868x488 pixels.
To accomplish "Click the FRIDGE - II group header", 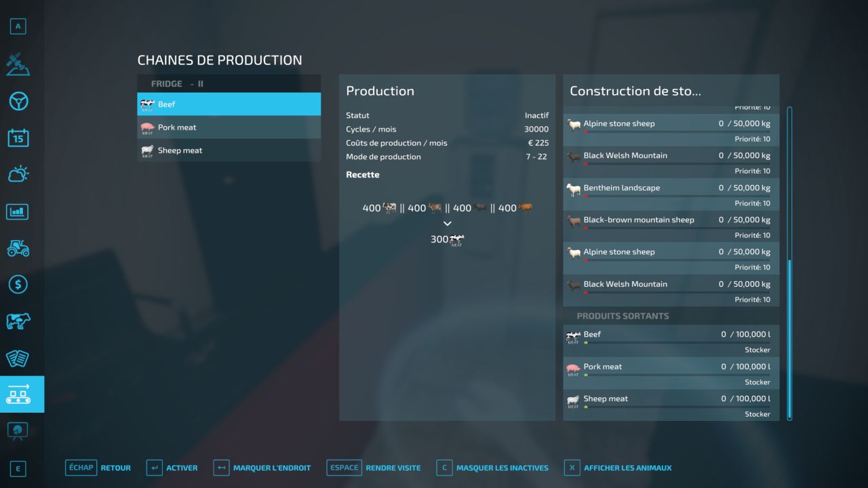I will [229, 83].
